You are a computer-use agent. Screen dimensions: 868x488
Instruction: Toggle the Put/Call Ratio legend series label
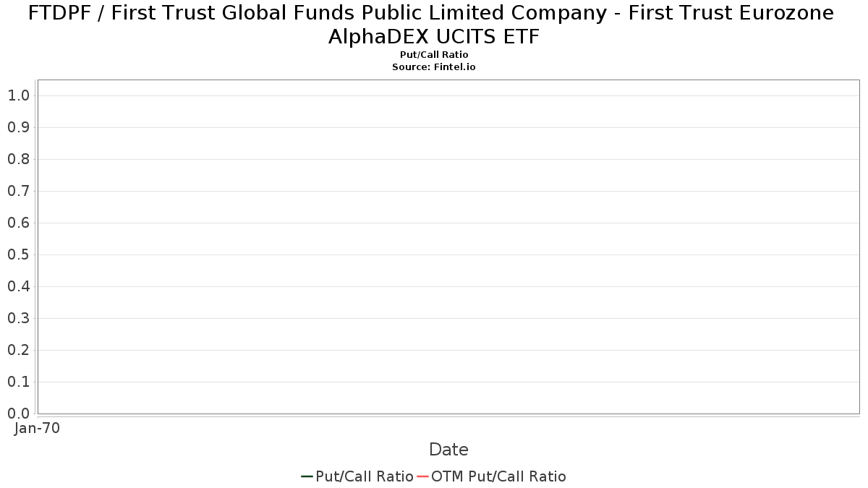(365, 476)
